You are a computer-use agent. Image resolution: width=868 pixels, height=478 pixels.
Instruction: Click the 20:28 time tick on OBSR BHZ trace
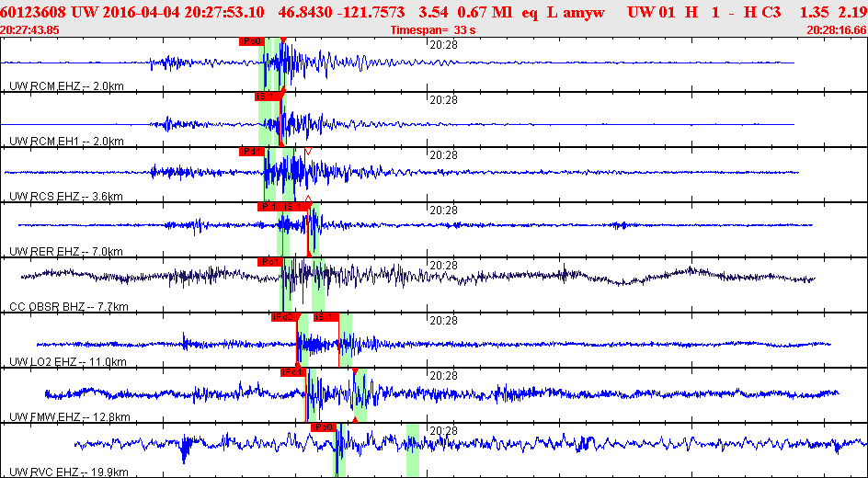tap(443, 266)
